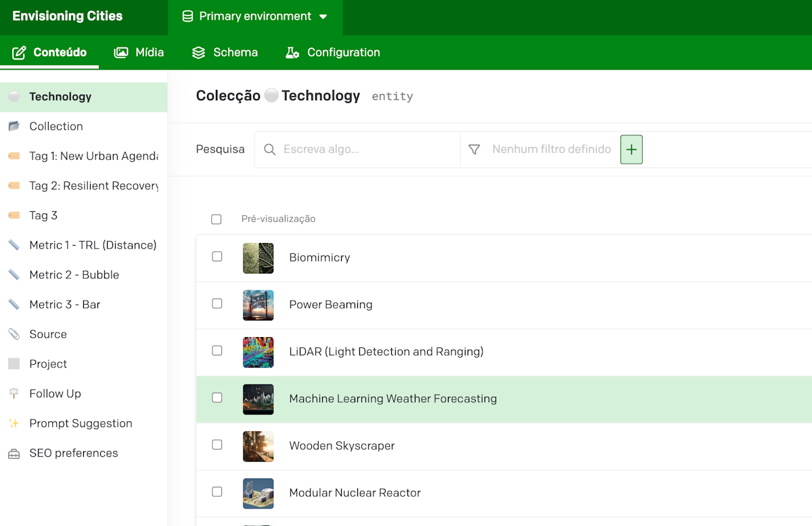Screen dimensions: 812x526
Task: Open the Source model
Action: tap(83, 334)
